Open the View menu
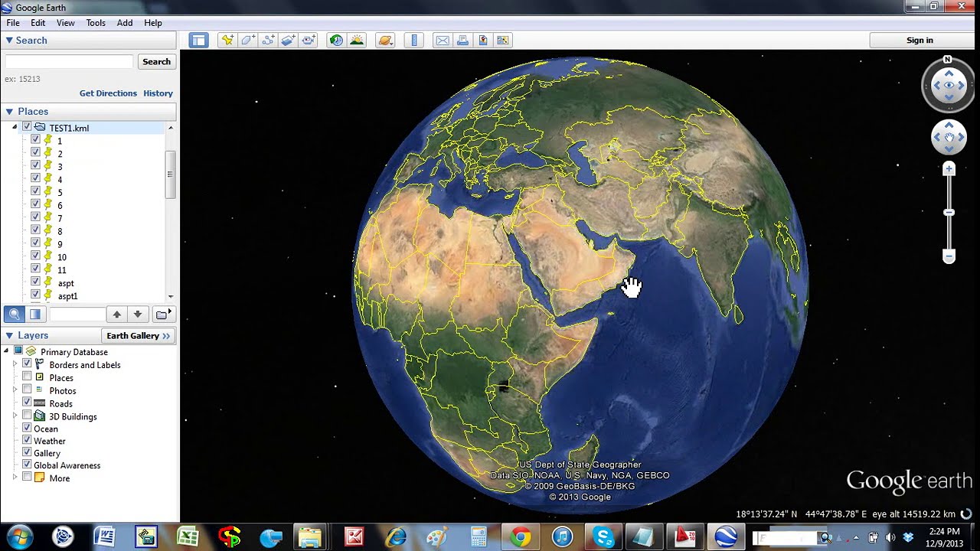980x551 pixels. pos(66,23)
